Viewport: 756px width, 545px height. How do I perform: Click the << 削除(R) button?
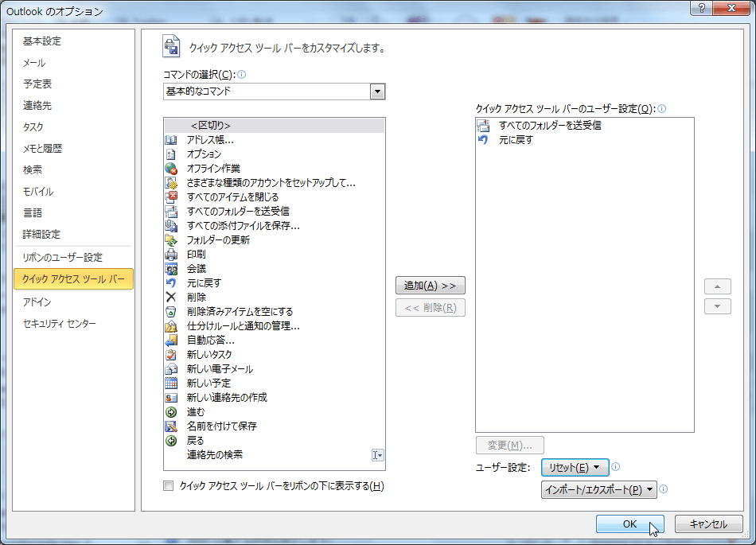pyautogui.click(x=430, y=307)
